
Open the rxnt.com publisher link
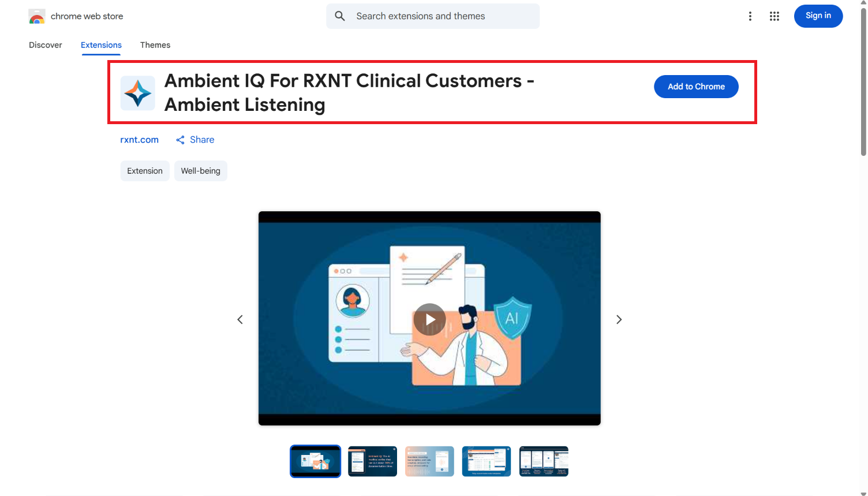[x=139, y=140]
